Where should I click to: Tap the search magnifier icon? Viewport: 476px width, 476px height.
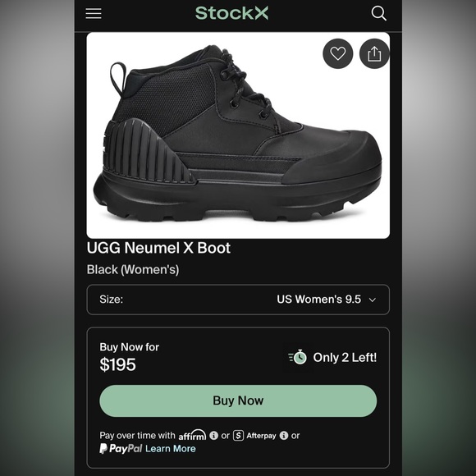[x=379, y=13]
